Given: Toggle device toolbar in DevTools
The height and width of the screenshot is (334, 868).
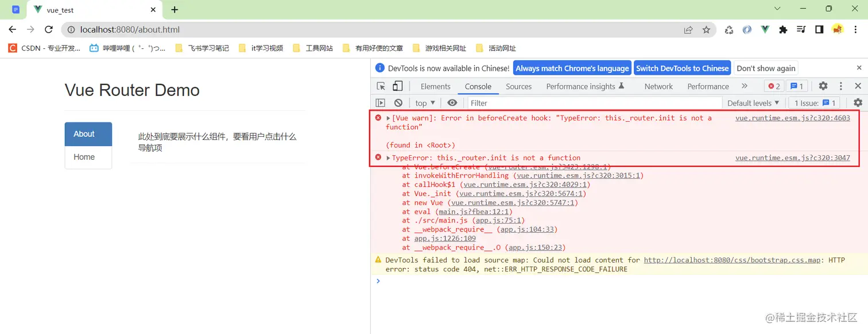Looking at the screenshot, I should [397, 86].
